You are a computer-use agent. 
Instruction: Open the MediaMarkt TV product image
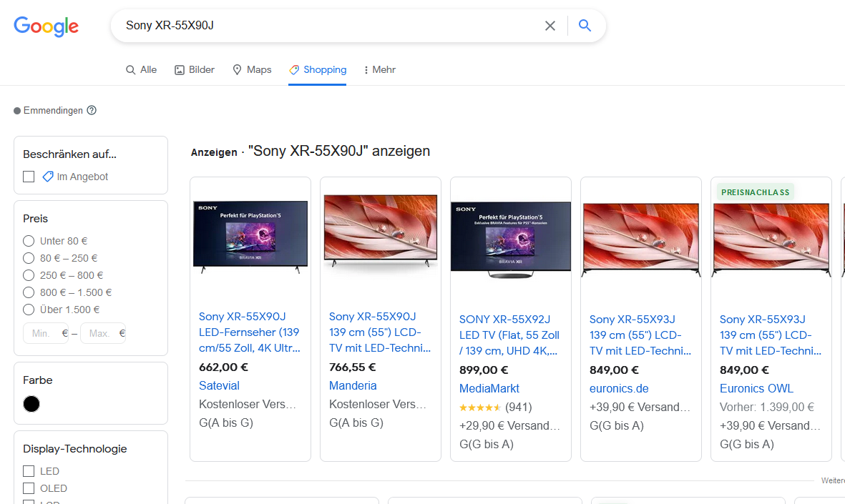pyautogui.click(x=511, y=239)
